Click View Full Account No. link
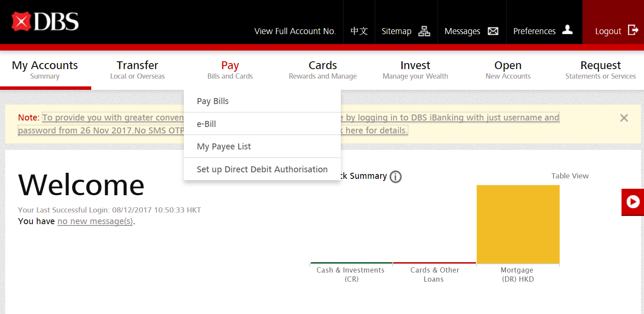This screenshot has height=314, width=644. pos(295,31)
